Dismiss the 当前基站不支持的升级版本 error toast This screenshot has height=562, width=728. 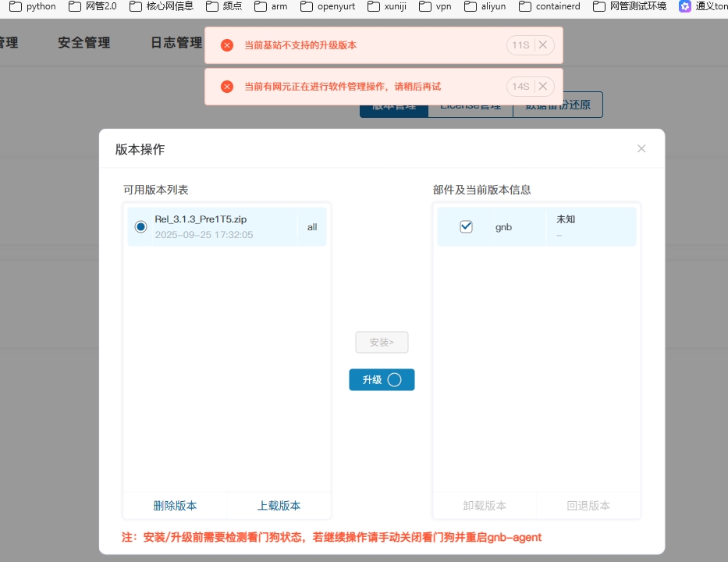pyautogui.click(x=544, y=45)
